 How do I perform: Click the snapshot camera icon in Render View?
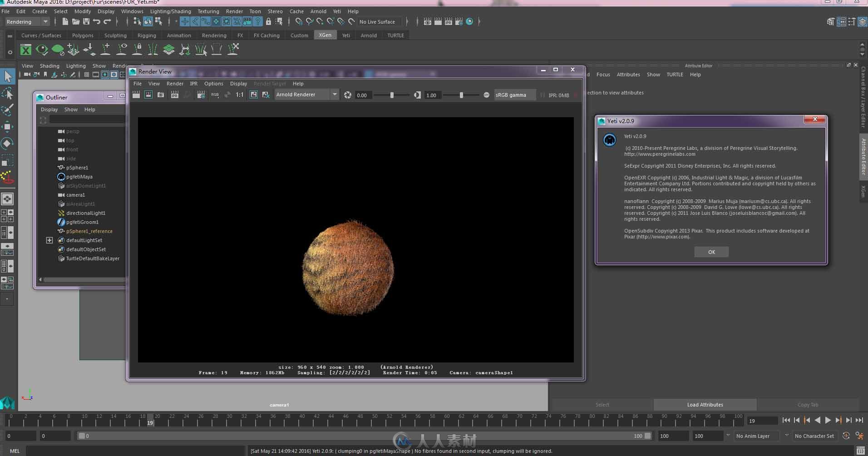click(x=161, y=94)
